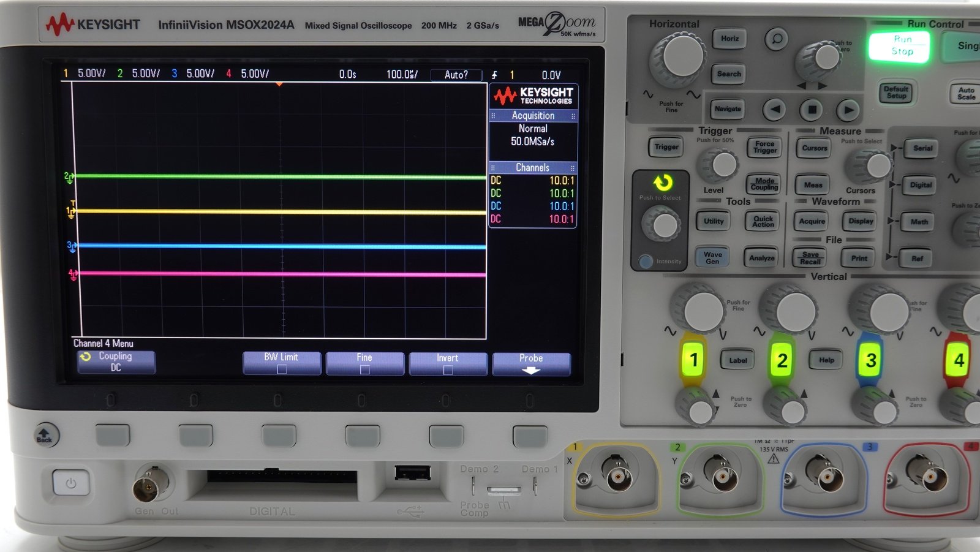
Task: Open the Cursors button in Measure section
Action: pyautogui.click(x=814, y=148)
